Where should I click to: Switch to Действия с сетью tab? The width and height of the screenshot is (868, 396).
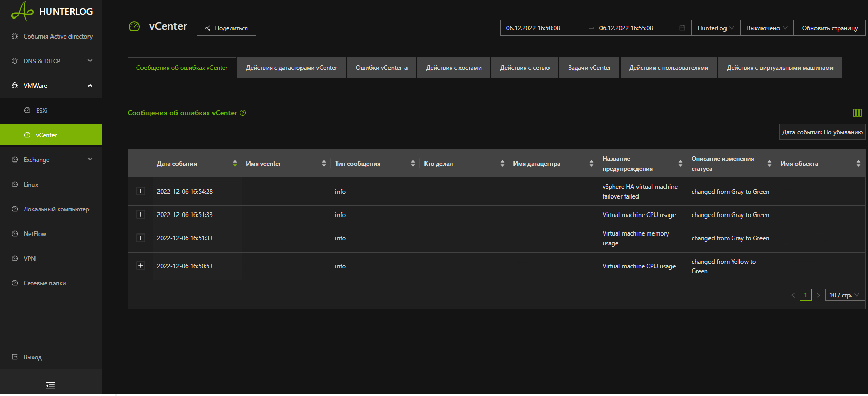point(525,67)
